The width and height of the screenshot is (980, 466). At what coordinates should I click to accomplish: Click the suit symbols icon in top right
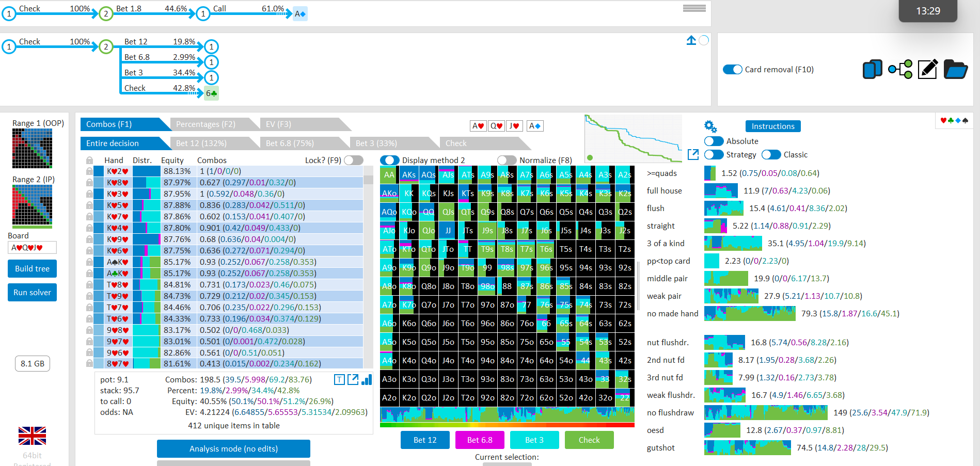coord(954,120)
